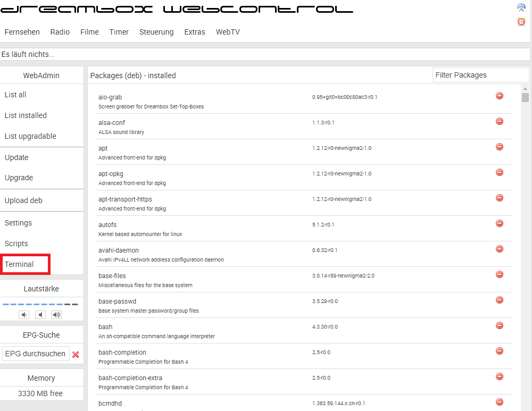Screen dimensions: 532x411
Task: Click remove icon in bash row
Action: click(x=500, y=325)
